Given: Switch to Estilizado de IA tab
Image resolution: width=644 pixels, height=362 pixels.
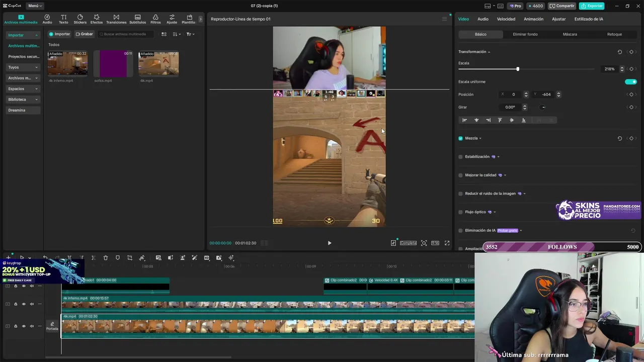Looking at the screenshot, I should [x=589, y=19].
